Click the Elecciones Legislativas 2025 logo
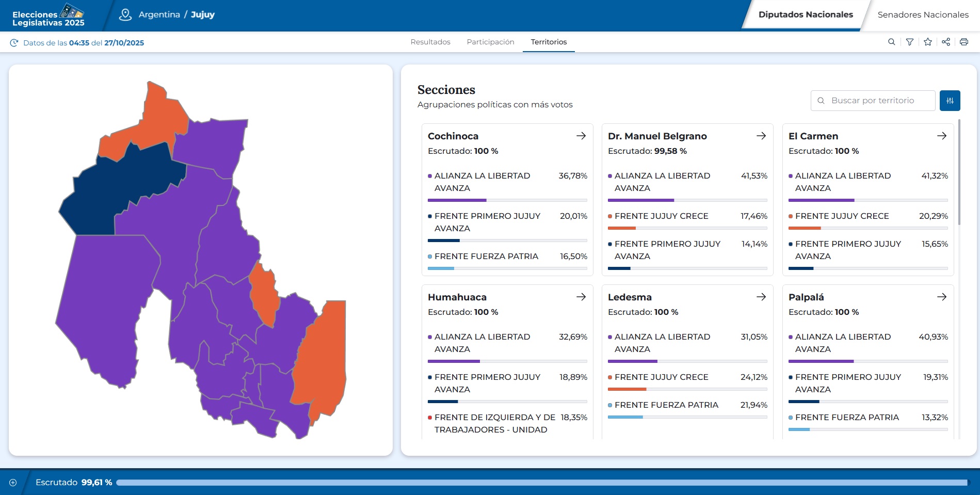The image size is (980, 495). (x=49, y=15)
